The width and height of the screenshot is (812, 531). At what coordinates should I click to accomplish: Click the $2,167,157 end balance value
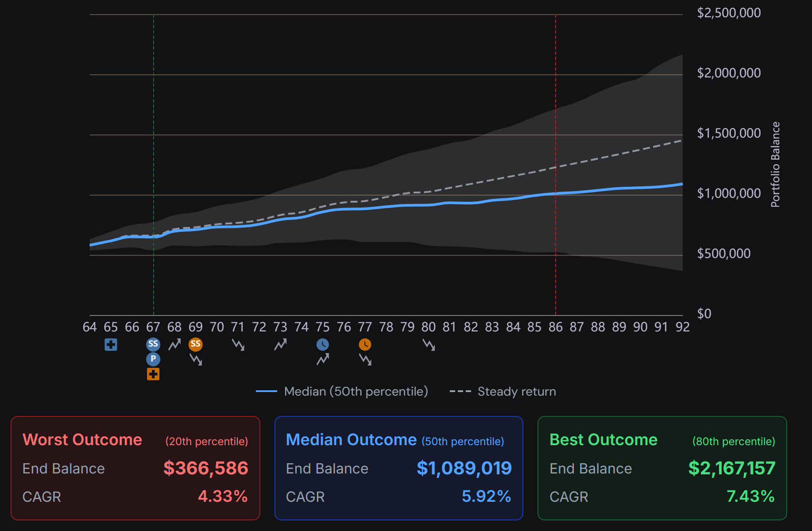click(x=732, y=468)
